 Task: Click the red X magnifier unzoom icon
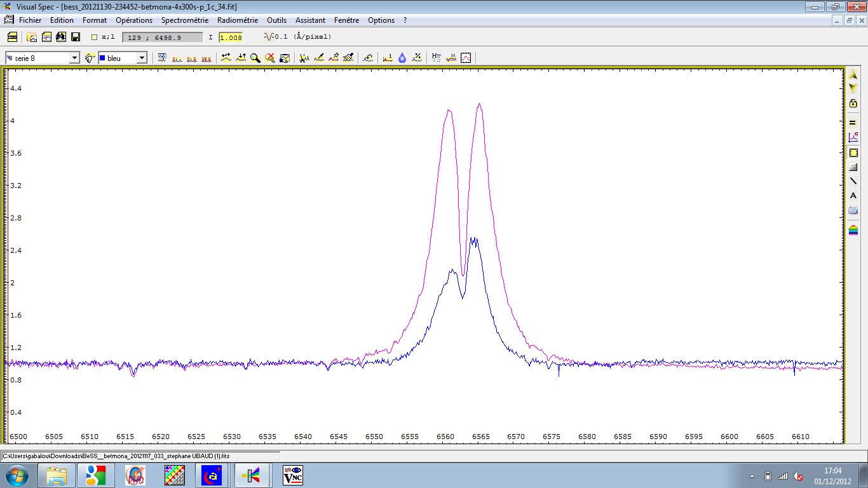tap(270, 58)
